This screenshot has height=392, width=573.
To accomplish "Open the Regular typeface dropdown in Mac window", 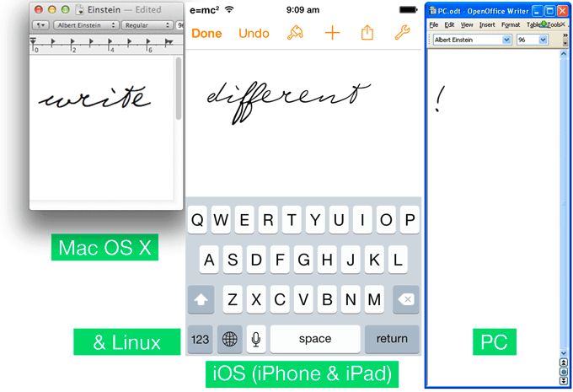I will [147, 25].
